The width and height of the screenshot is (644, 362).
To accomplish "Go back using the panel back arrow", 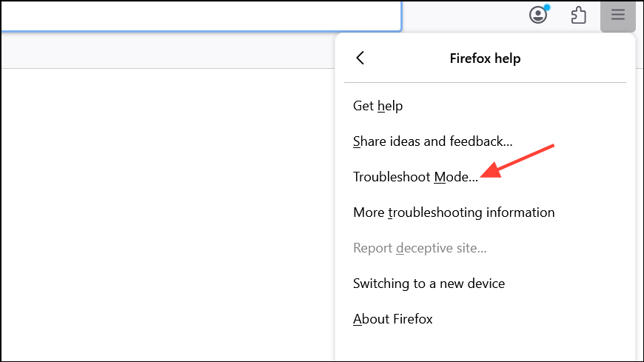I will tap(360, 58).
